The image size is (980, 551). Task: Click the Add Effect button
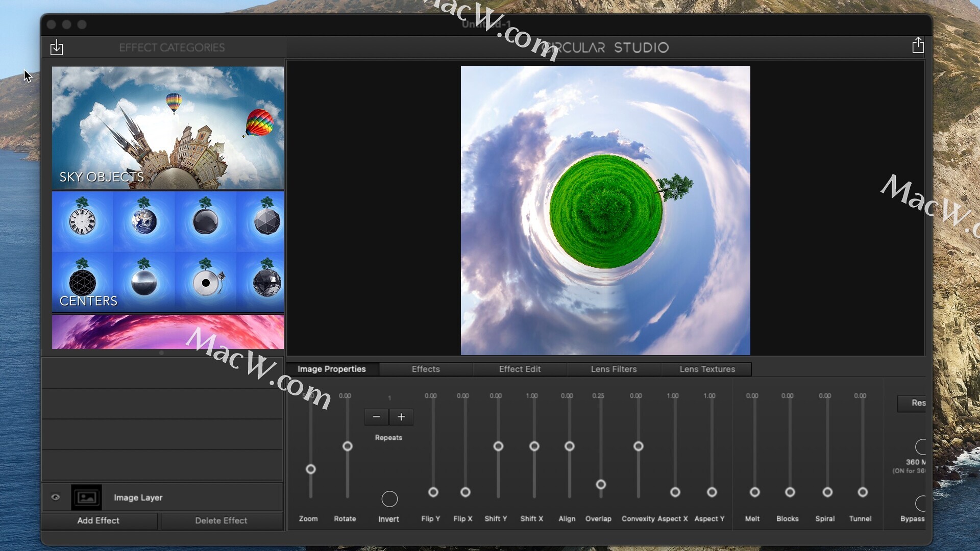coord(99,520)
